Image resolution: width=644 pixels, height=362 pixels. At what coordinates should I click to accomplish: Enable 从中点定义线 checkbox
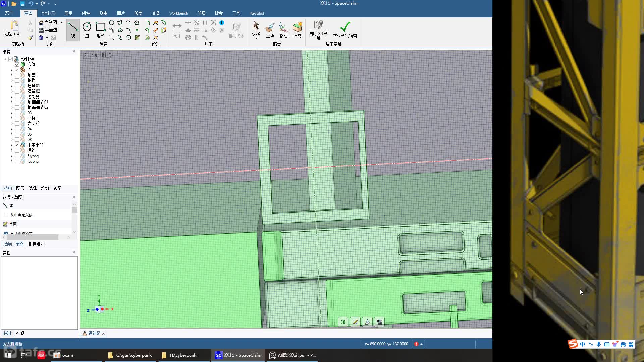[x=6, y=215]
